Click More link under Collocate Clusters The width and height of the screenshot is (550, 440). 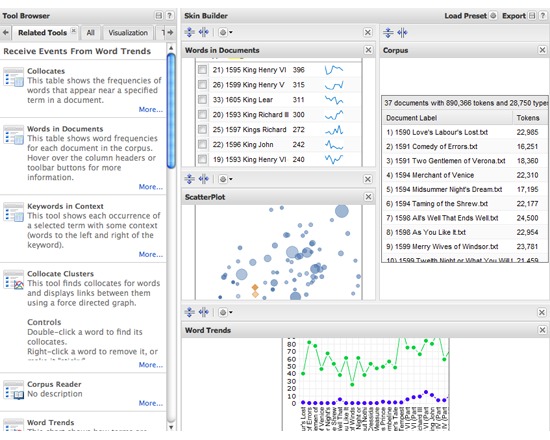tap(150, 365)
